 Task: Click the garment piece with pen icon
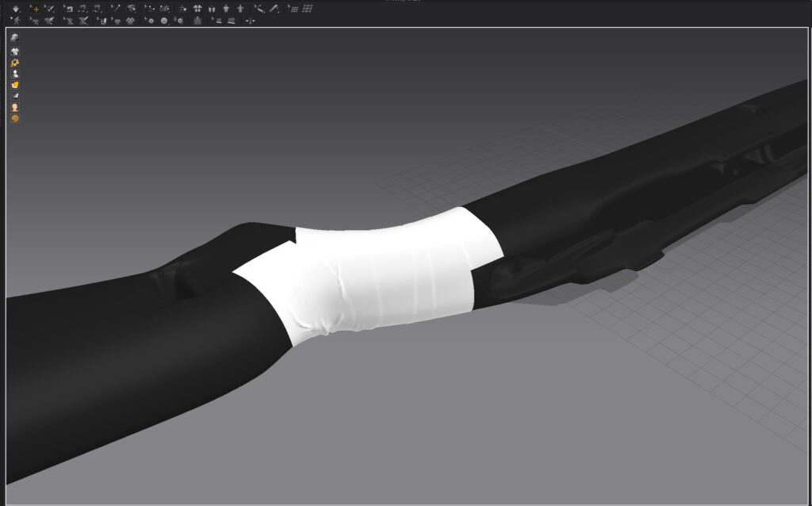(82, 21)
